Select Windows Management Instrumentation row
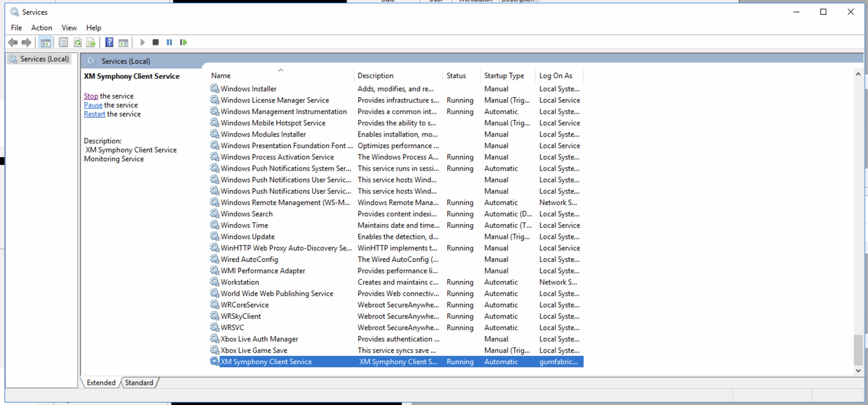868x405 pixels. pyautogui.click(x=396, y=112)
